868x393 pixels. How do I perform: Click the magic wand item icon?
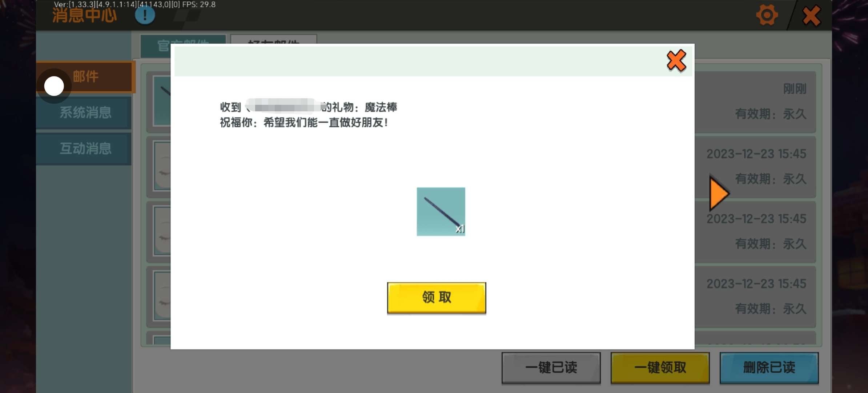pyautogui.click(x=441, y=211)
